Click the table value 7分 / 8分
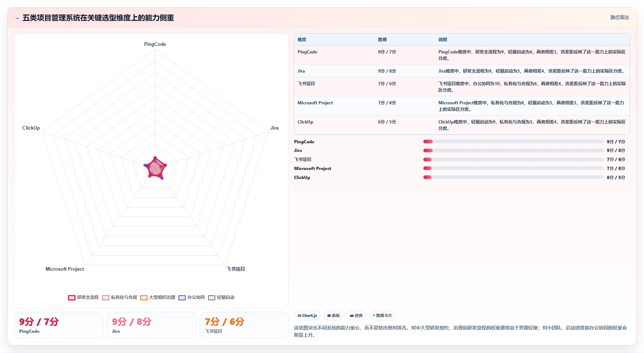The width and height of the screenshot is (644, 353). (x=387, y=103)
